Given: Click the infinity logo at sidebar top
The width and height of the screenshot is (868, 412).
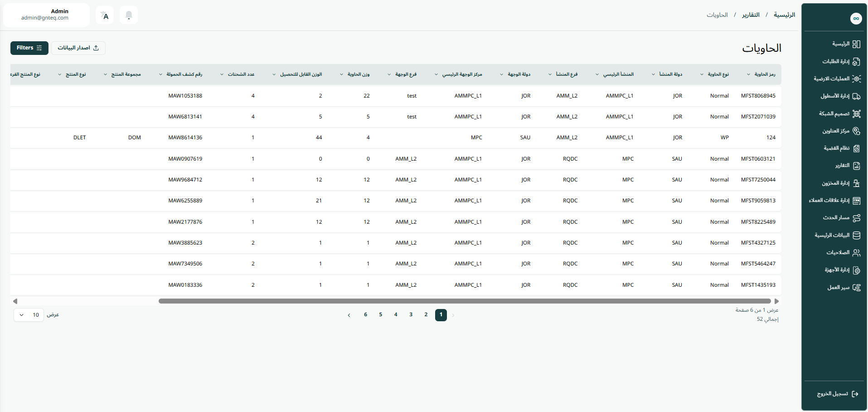Looking at the screenshot, I should tap(855, 19).
